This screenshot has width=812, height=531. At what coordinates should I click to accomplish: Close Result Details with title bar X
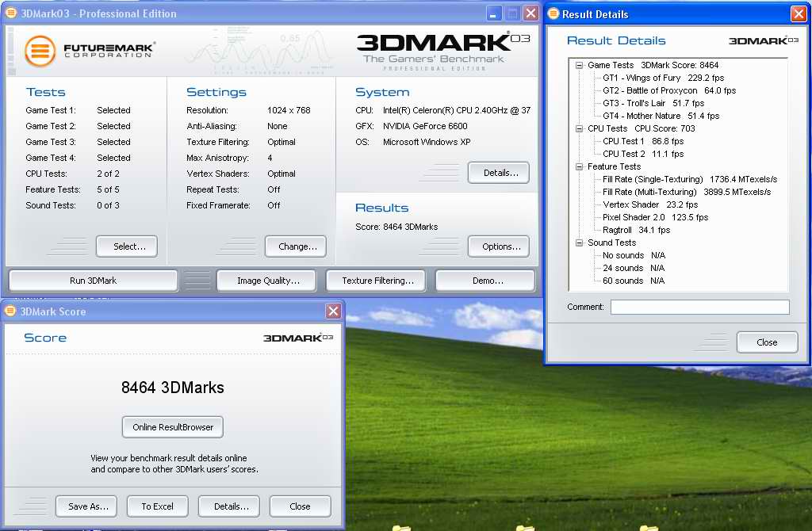click(x=799, y=13)
